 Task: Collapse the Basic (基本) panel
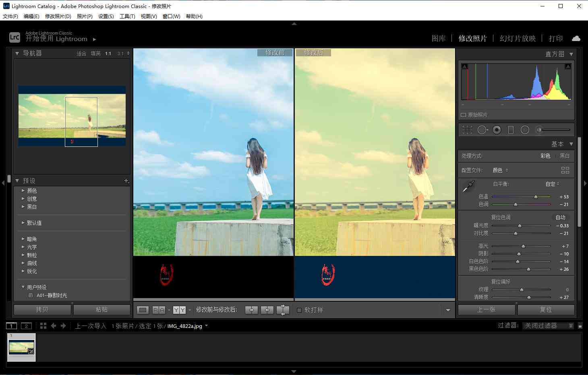click(571, 144)
